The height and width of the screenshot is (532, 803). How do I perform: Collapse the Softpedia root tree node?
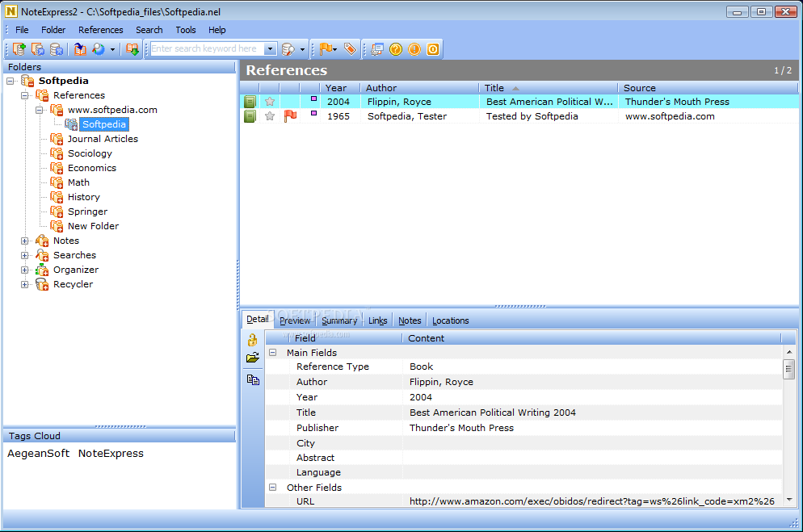[11, 81]
